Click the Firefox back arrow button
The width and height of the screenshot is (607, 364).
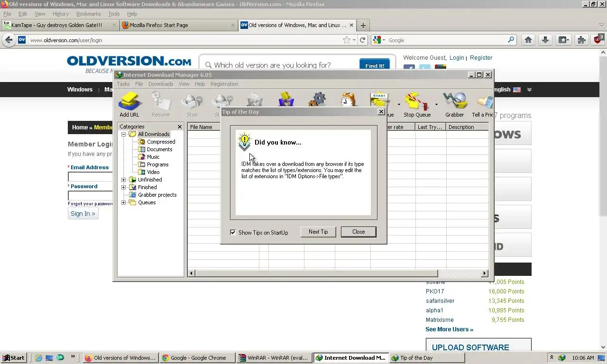9,40
